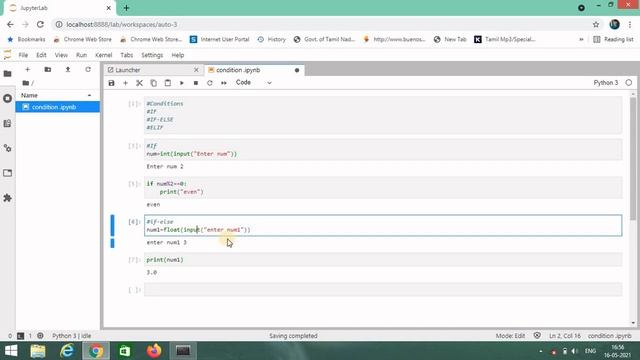Click the trusted notebook shield icon
This screenshot has height=360, width=640.
coord(537,336)
